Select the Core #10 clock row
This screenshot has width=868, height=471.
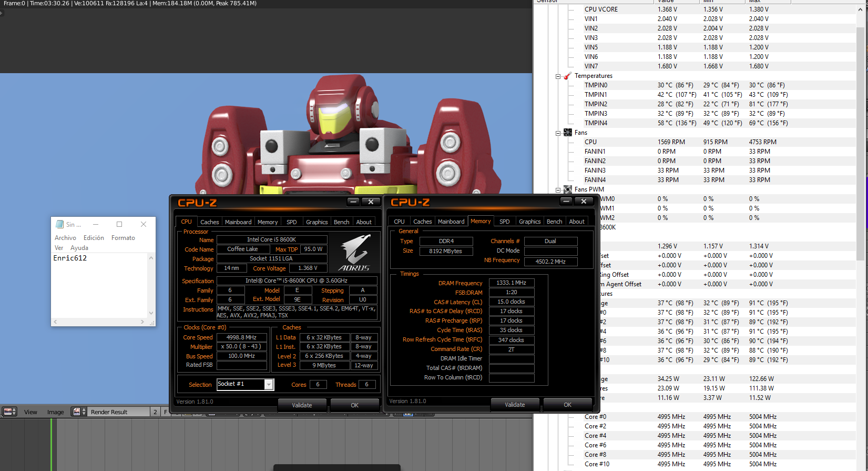[x=694, y=464]
